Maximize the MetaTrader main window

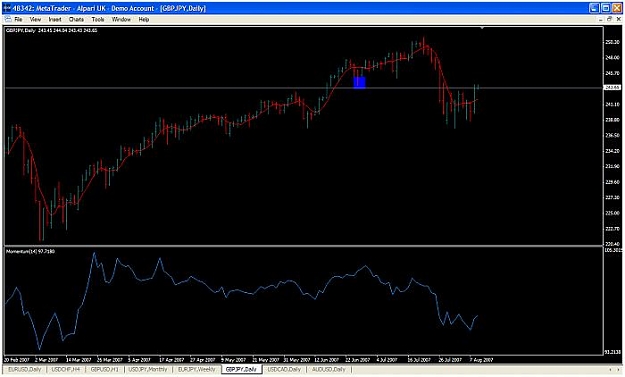[605, 8]
